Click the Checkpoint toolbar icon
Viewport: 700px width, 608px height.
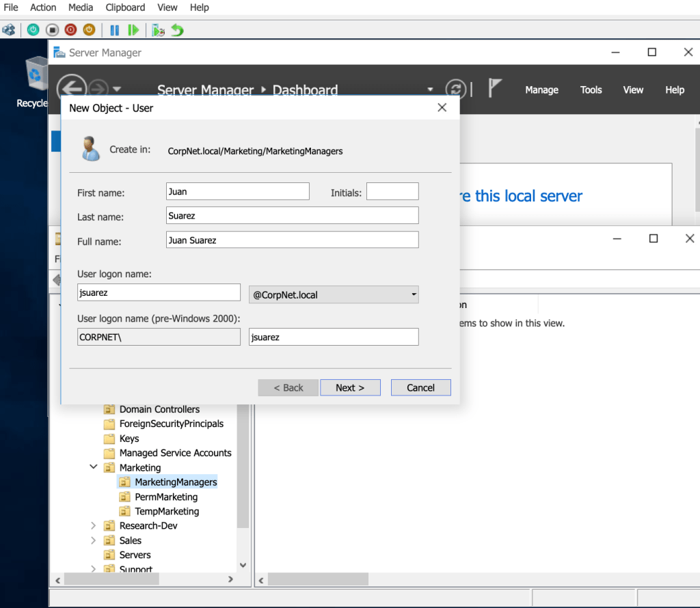pos(158,30)
